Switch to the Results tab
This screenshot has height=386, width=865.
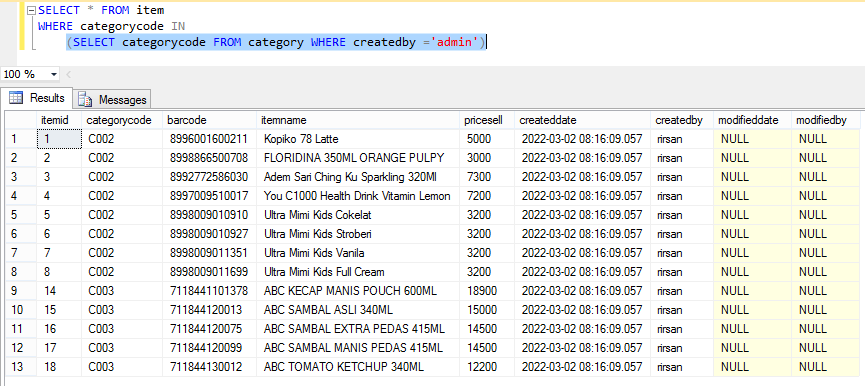tap(37, 98)
